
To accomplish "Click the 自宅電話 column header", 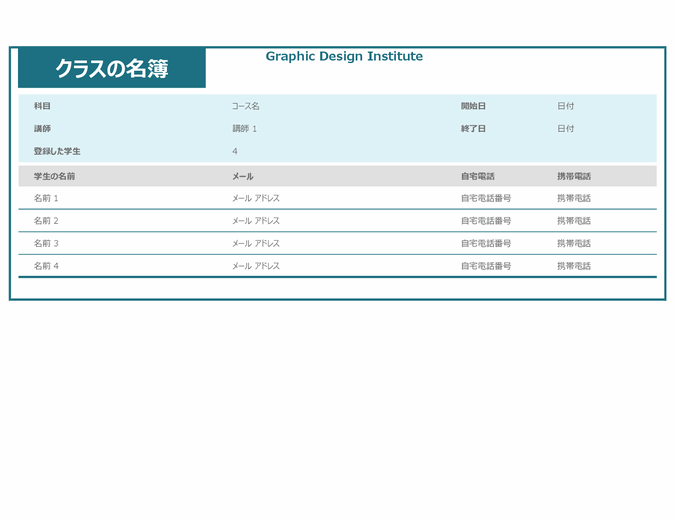I will point(477,176).
